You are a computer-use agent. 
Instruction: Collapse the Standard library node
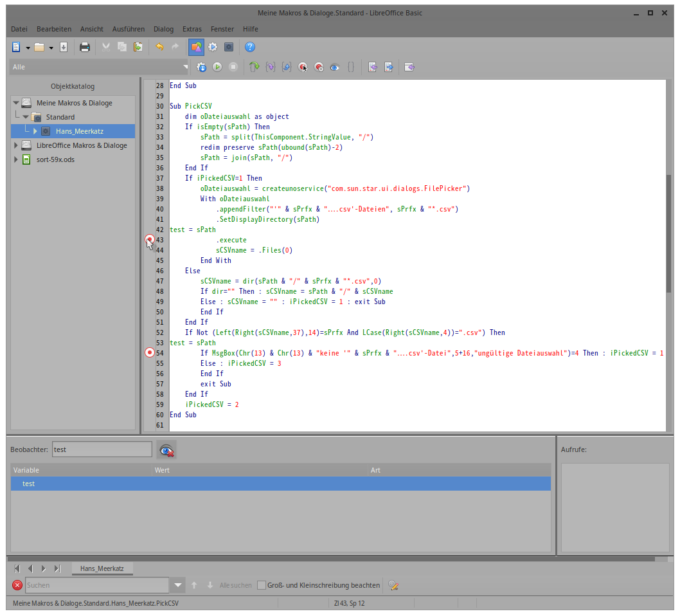(26, 117)
